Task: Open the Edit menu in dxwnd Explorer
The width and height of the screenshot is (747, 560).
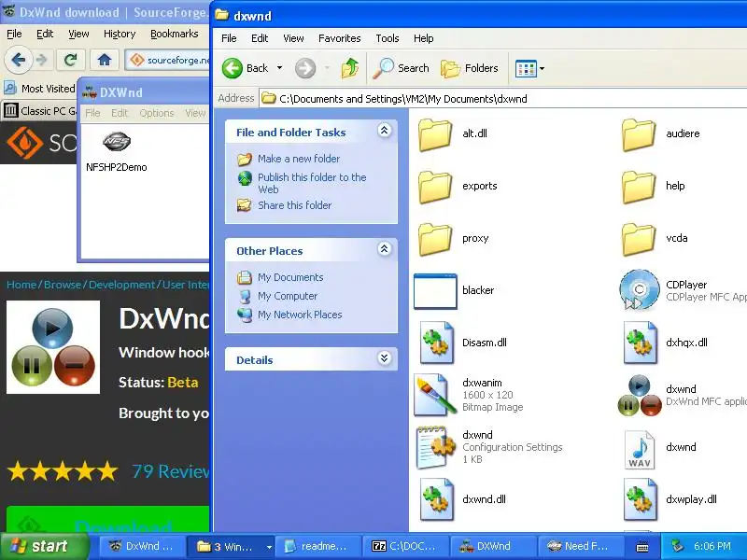Action: 260,38
